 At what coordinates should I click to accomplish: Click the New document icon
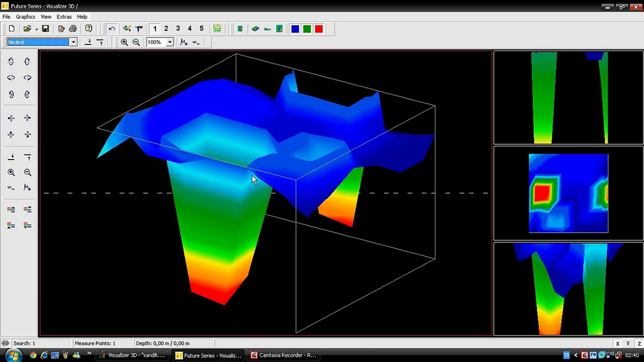pyautogui.click(x=12, y=29)
